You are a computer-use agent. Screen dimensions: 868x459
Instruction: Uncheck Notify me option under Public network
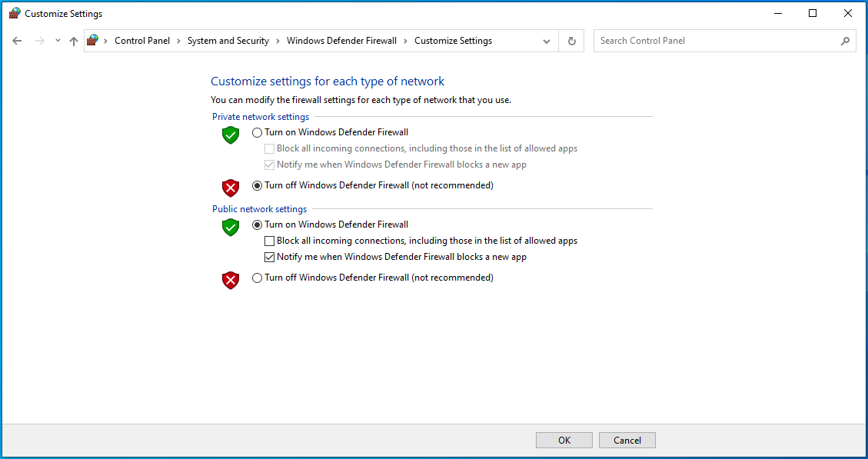269,257
